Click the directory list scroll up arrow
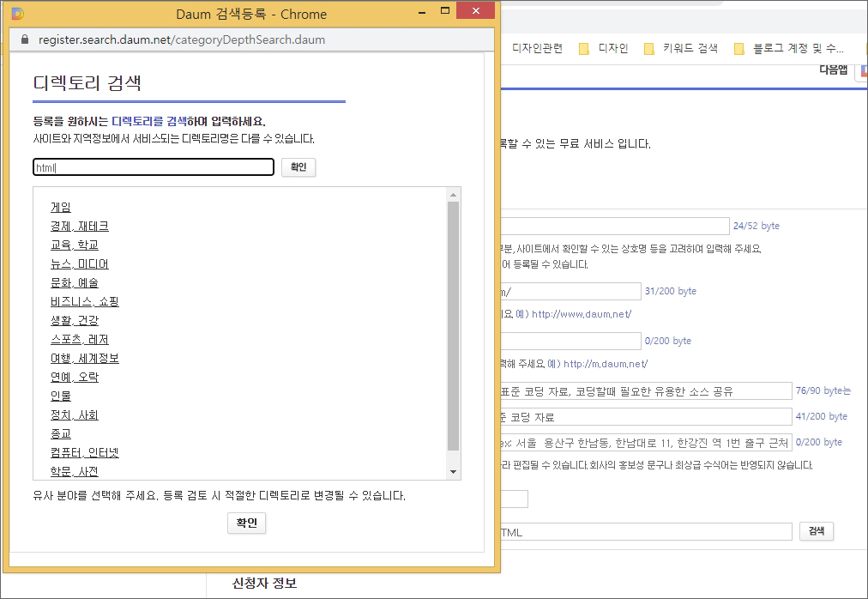The width and height of the screenshot is (868, 599). [x=454, y=195]
